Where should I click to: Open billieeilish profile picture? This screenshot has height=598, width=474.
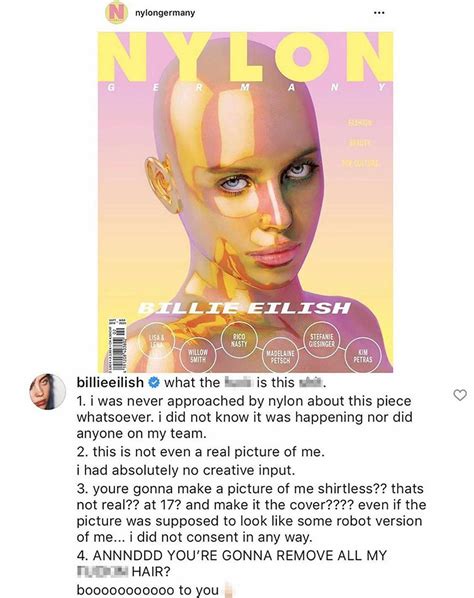[x=48, y=392]
